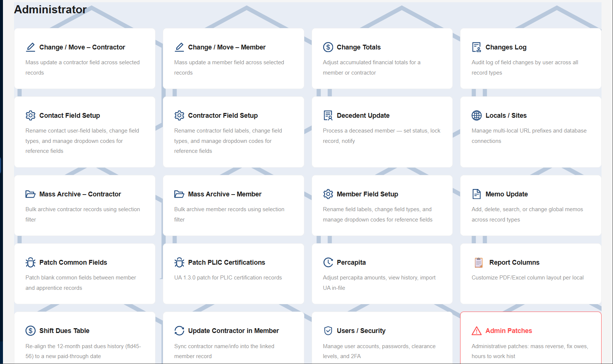Select the Memo Update card
The height and width of the screenshot is (364, 613).
pyautogui.click(x=531, y=205)
